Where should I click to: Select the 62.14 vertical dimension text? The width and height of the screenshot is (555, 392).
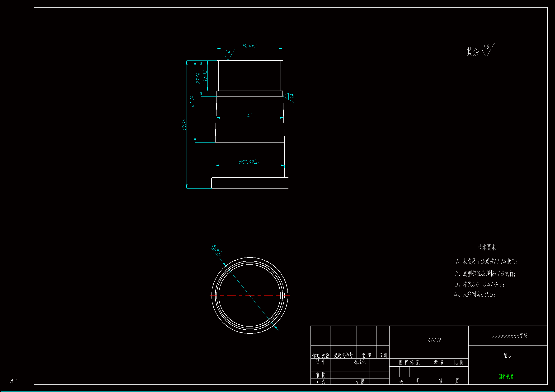click(192, 101)
